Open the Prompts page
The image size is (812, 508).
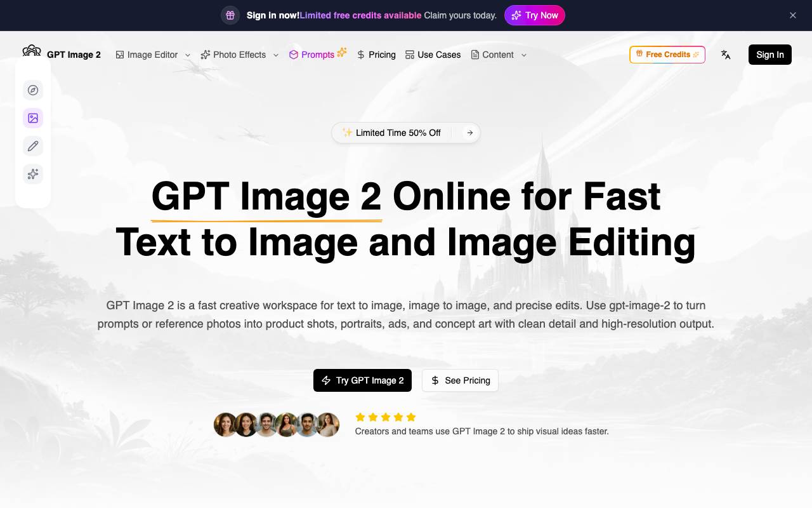(318, 55)
